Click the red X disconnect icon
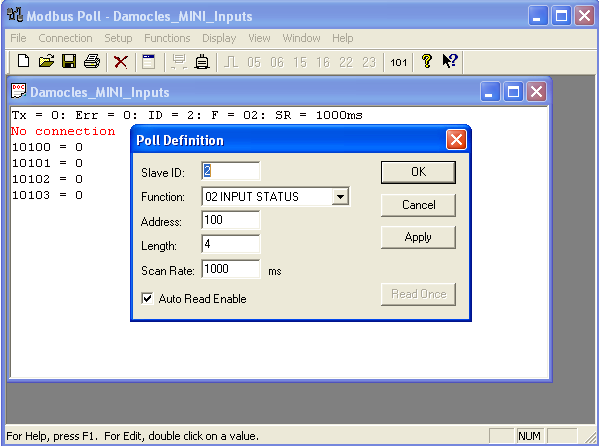The width and height of the screenshot is (600, 447). [x=121, y=62]
